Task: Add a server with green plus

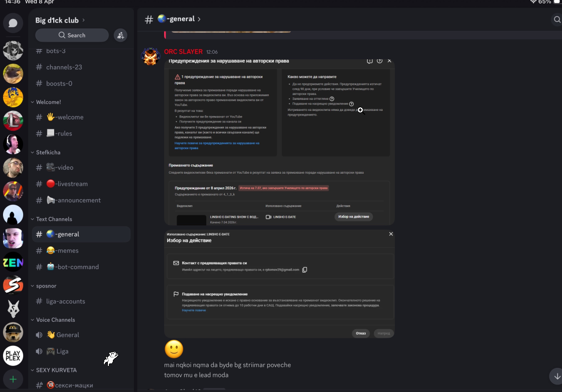Action: [13, 379]
